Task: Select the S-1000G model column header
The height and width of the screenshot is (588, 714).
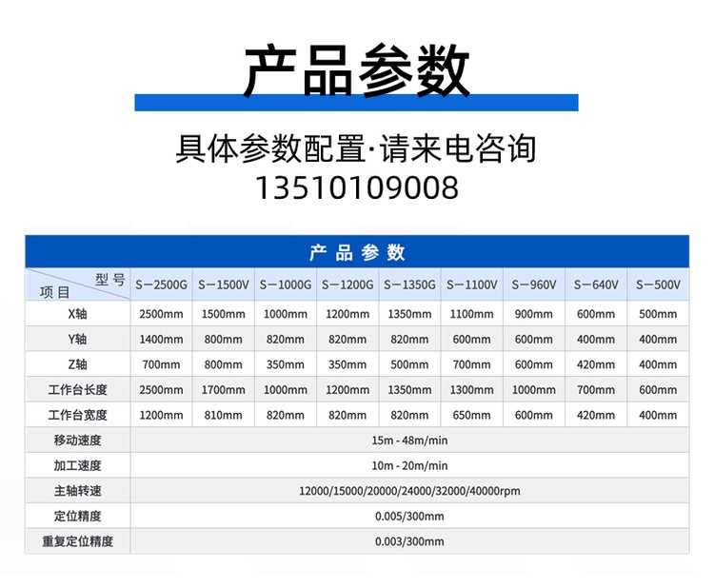Action: pyautogui.click(x=286, y=284)
